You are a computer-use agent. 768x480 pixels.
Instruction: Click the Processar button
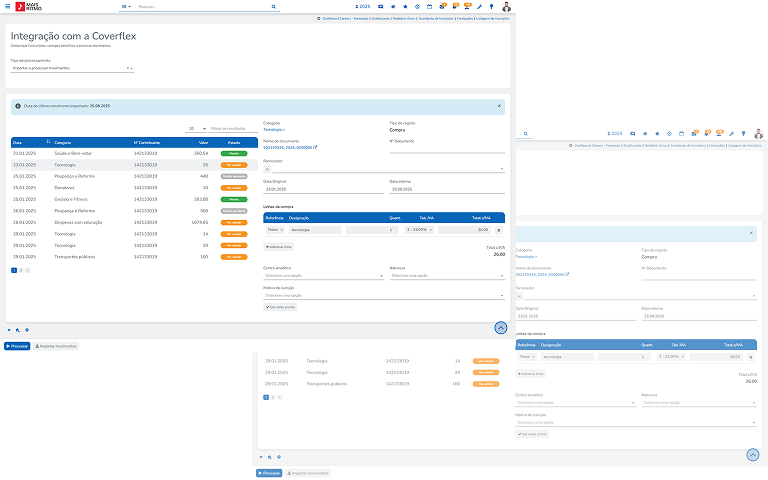(x=17, y=346)
